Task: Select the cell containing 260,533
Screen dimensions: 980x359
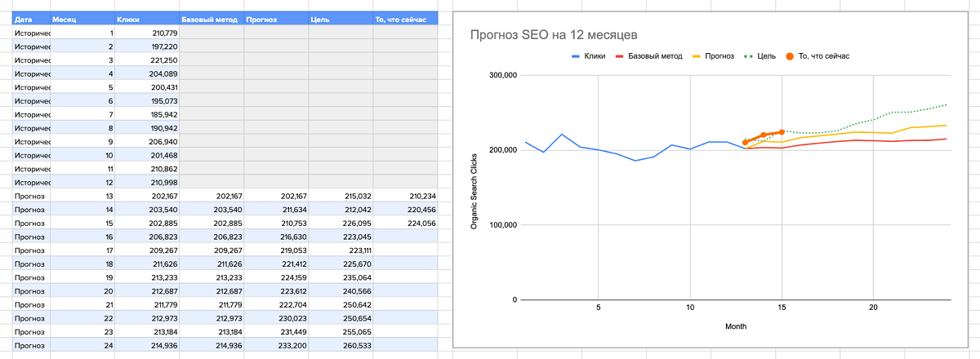Action: [341, 346]
